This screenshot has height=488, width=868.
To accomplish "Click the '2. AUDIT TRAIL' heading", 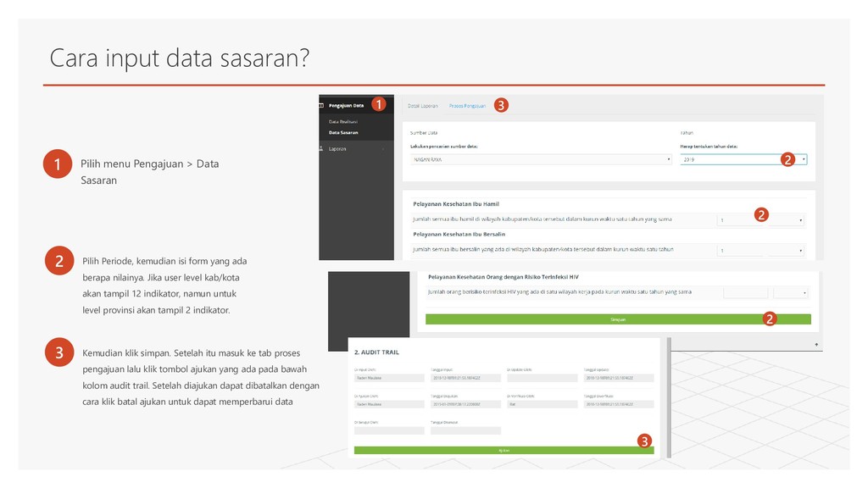I will tap(376, 352).
